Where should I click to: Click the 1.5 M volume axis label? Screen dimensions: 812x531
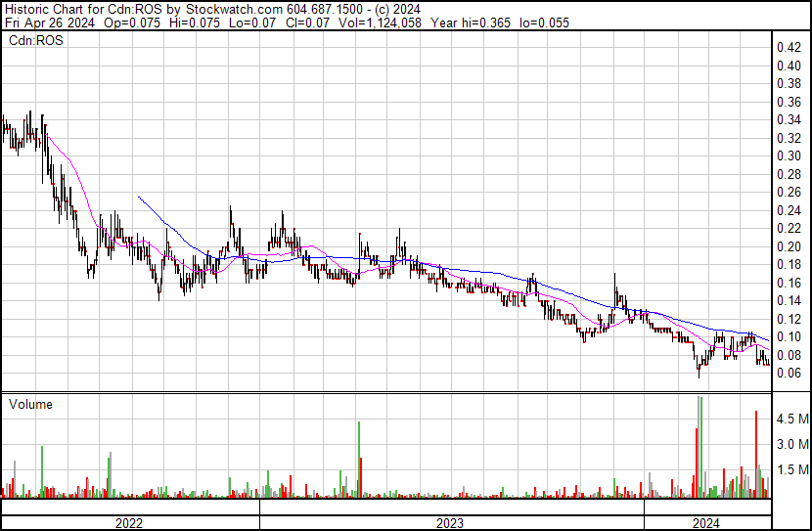coord(792,470)
